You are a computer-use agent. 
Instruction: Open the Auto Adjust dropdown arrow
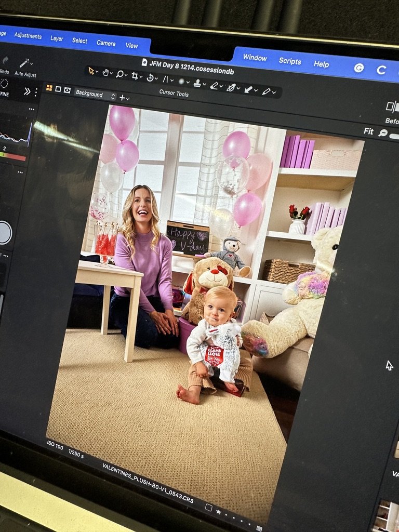32,63
